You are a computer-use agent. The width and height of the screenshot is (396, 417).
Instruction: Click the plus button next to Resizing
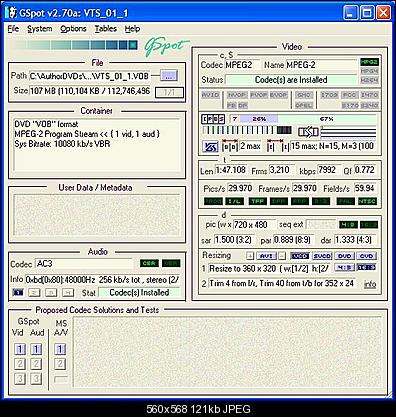[250, 256]
